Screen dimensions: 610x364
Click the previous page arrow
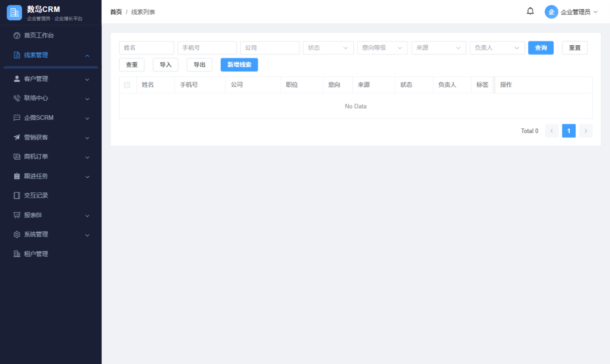point(552,131)
